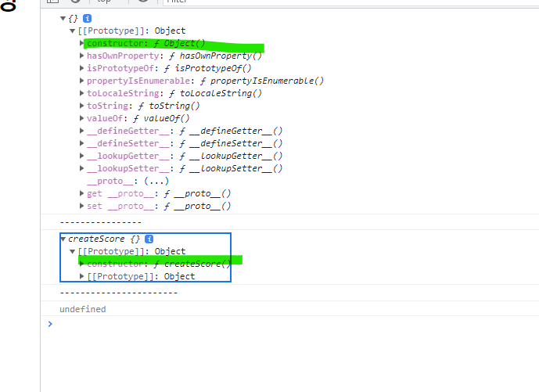This screenshot has width=539, height=392.
Task: Select the 'undefined' console output
Action: coord(83,309)
